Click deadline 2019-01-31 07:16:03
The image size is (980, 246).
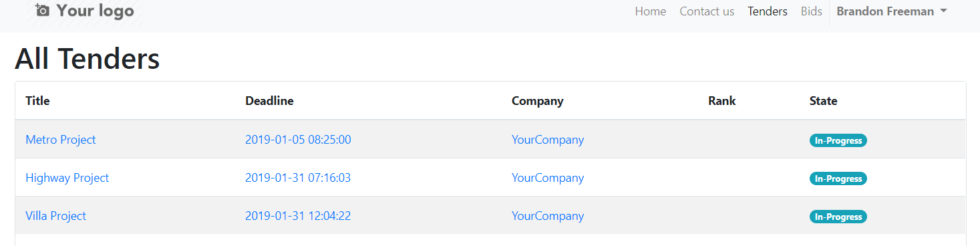tap(298, 178)
